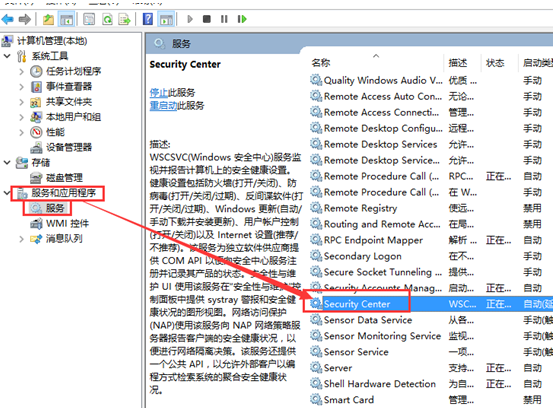Expand the 任务计划程序 node

(22, 72)
